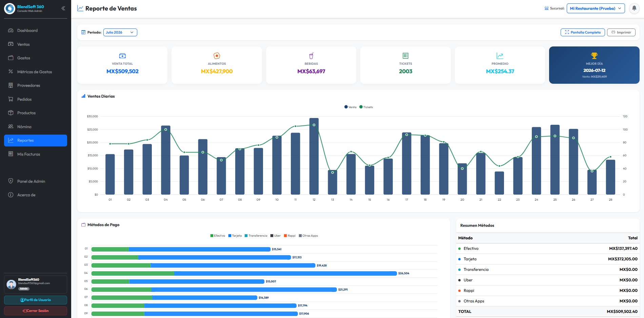Click the Mejor Día trophy icon

click(594, 56)
